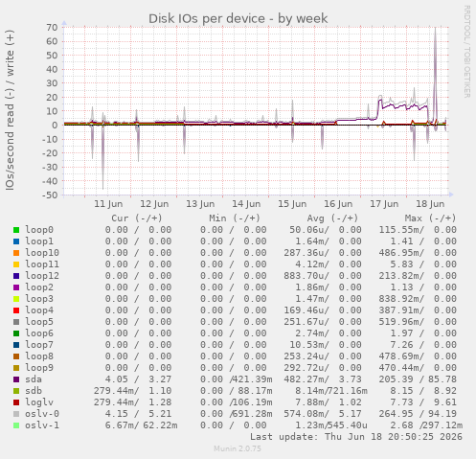The width and height of the screenshot is (476, 459).
Task: Select the loop9 legend label
Action: click(x=39, y=368)
